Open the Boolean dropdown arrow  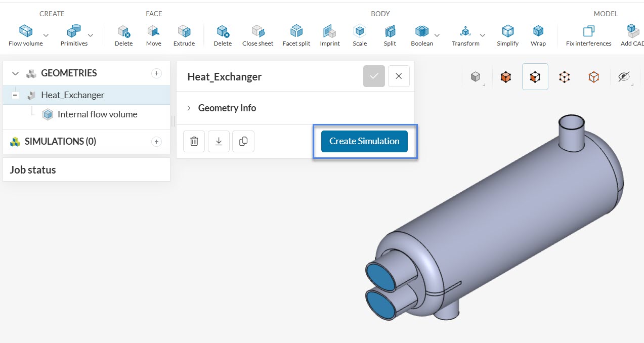click(x=437, y=35)
